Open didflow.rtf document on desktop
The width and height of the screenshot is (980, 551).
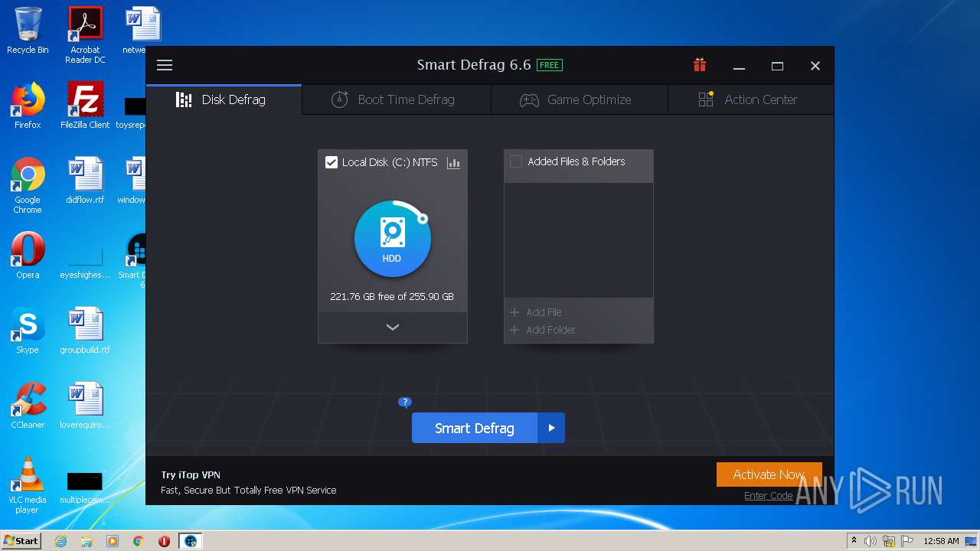(x=85, y=181)
